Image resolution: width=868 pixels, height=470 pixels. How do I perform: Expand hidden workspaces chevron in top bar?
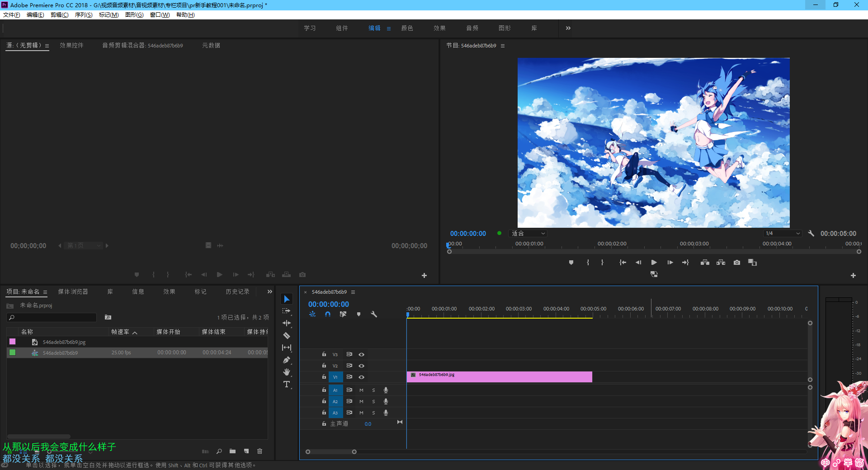click(x=568, y=28)
